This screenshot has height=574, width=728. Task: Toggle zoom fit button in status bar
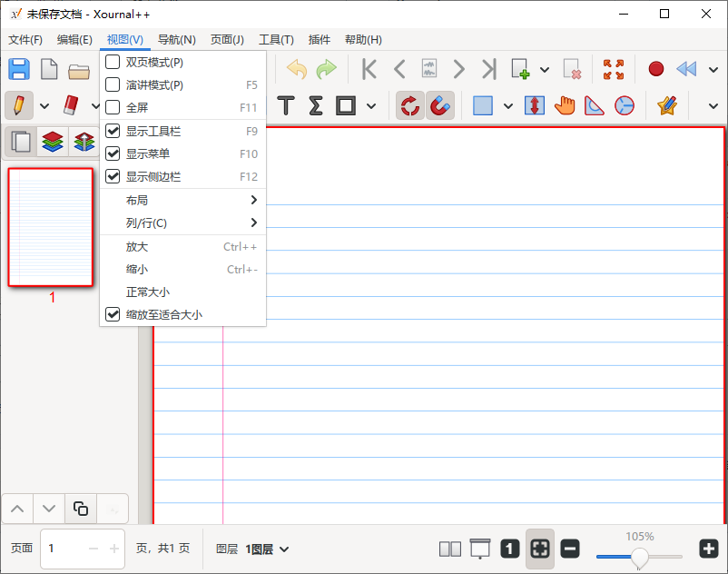540,549
